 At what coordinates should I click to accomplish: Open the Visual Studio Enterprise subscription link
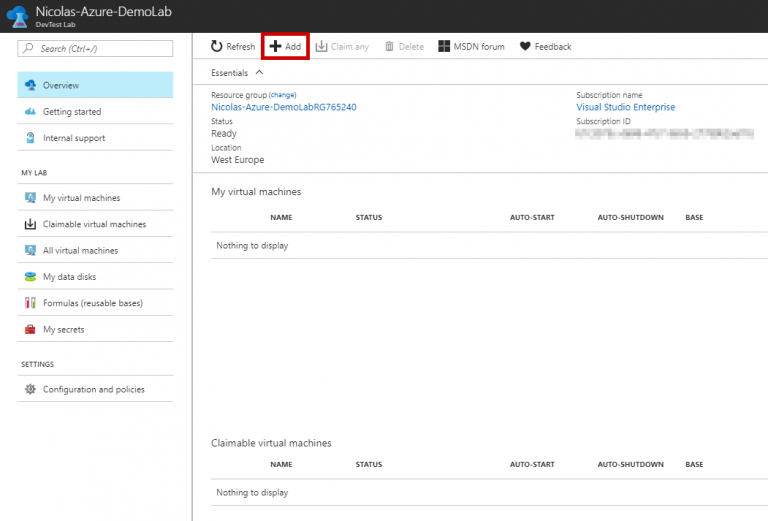[625, 107]
